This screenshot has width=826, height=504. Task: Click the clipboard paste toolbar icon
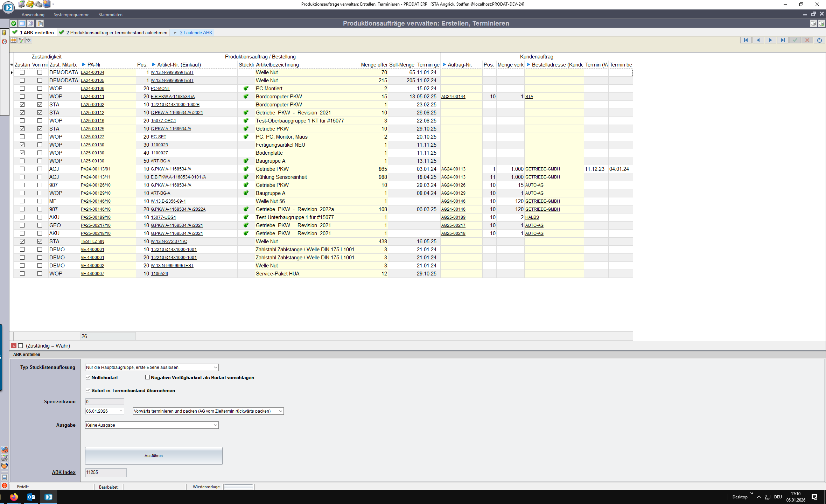40,23
